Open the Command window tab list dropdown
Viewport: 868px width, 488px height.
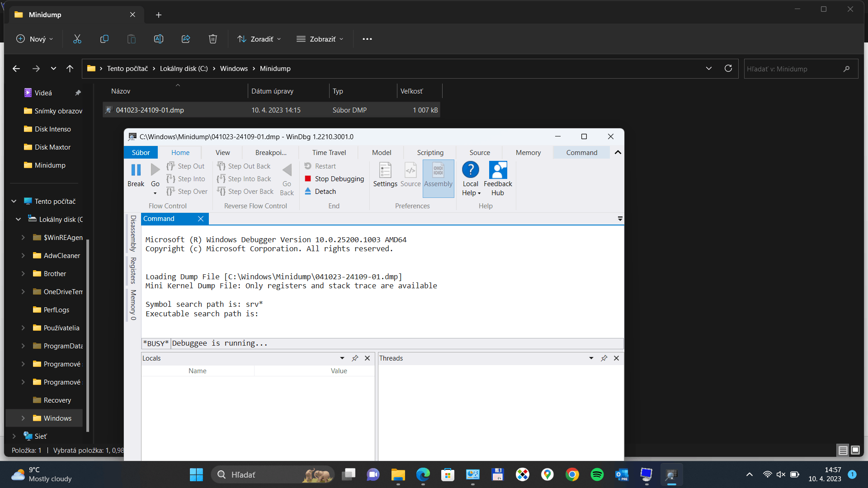620,219
